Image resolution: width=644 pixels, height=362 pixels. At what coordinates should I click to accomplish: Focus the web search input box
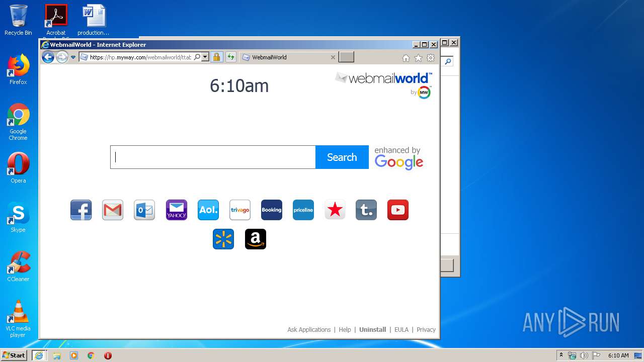tap(213, 157)
